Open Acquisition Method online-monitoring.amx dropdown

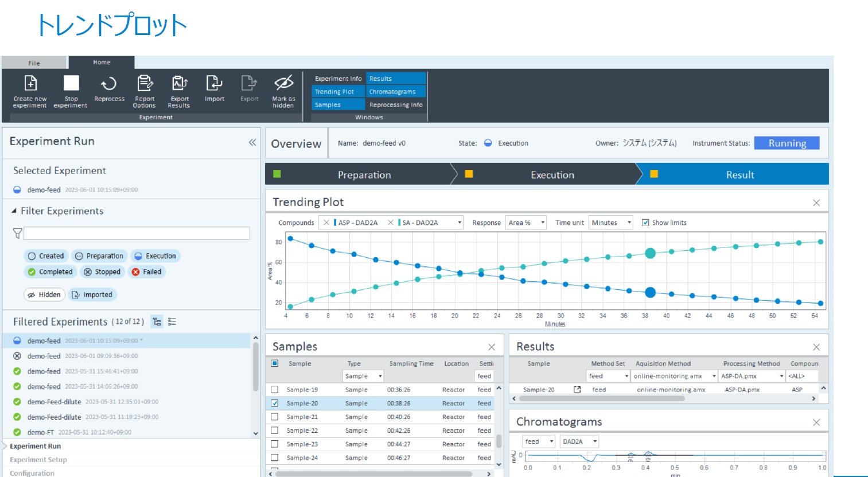[674, 376]
